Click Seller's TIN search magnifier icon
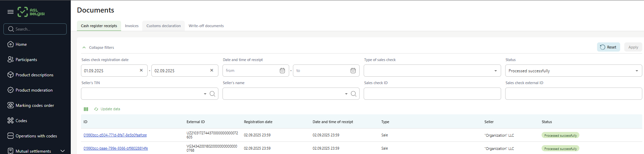 pos(212,94)
